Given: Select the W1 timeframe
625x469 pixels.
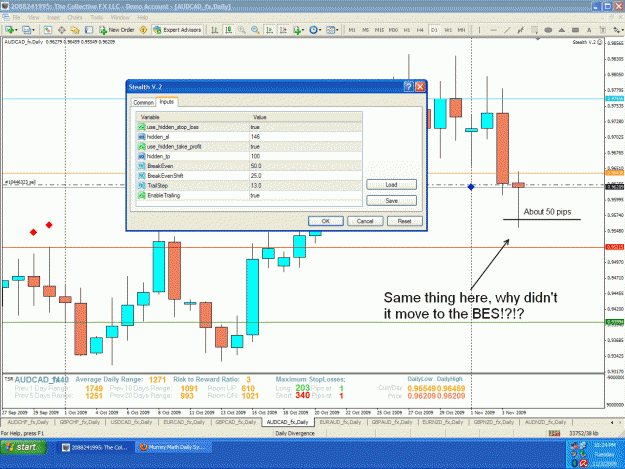Looking at the screenshot, I should pyautogui.click(x=448, y=30).
